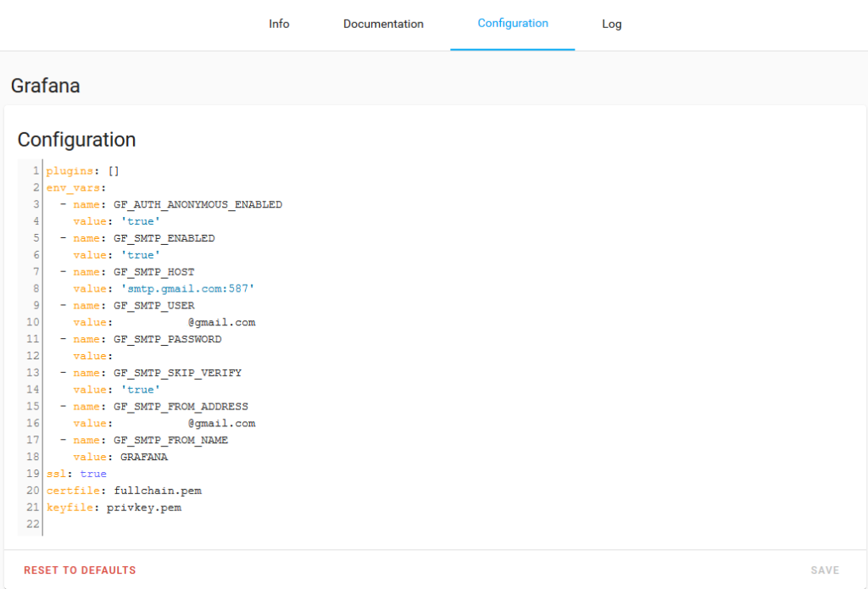Go to the Log tab
Screen dimensions: 868x589
[612, 24]
